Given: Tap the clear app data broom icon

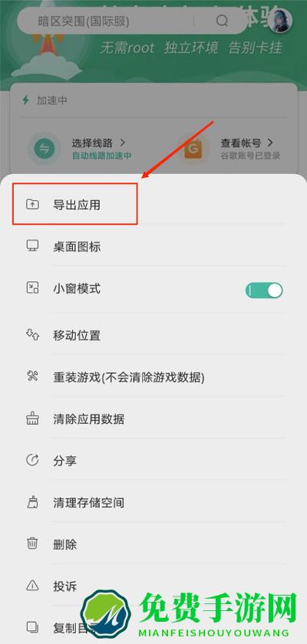Looking at the screenshot, I should 32,419.
